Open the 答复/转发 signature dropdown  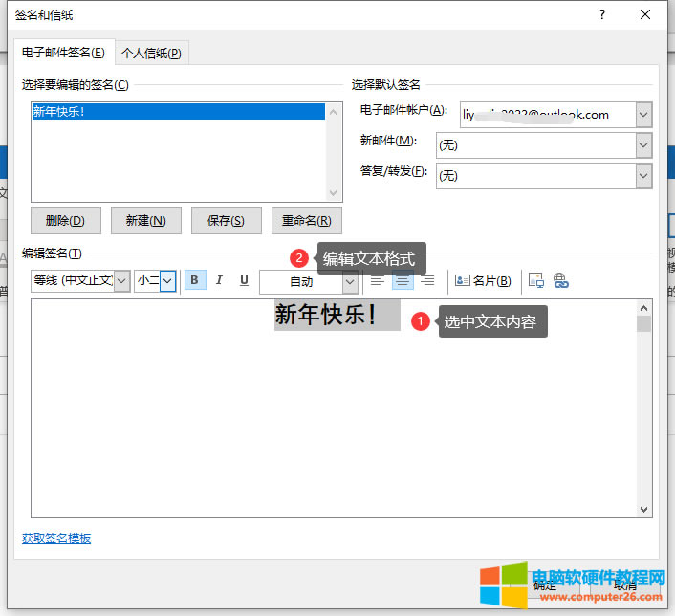pyautogui.click(x=643, y=176)
